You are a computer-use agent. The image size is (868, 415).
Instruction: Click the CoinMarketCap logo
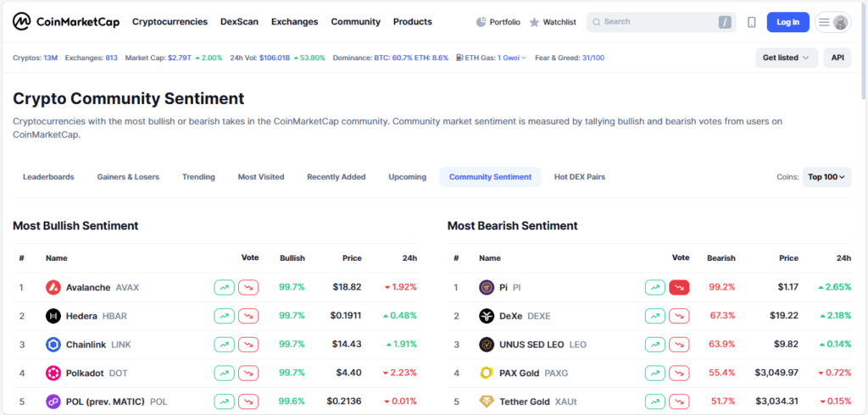point(66,22)
